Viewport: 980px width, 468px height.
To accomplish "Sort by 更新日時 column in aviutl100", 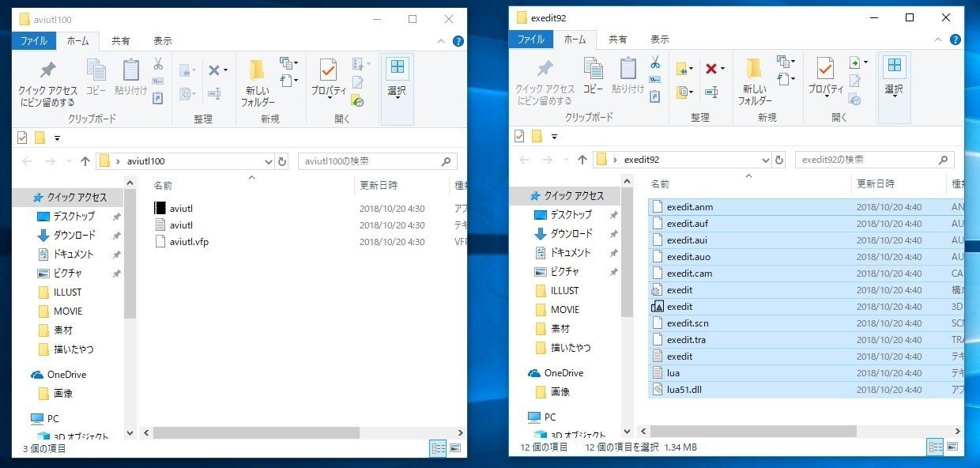I will [379, 186].
